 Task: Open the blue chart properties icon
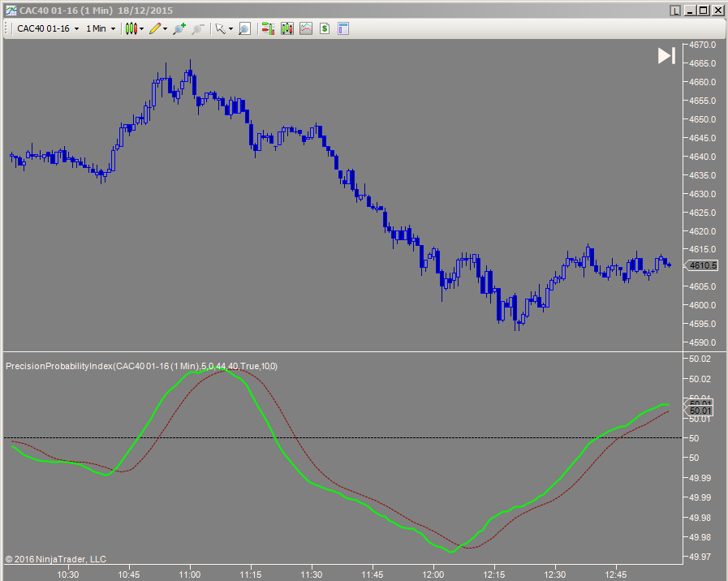tap(342, 28)
